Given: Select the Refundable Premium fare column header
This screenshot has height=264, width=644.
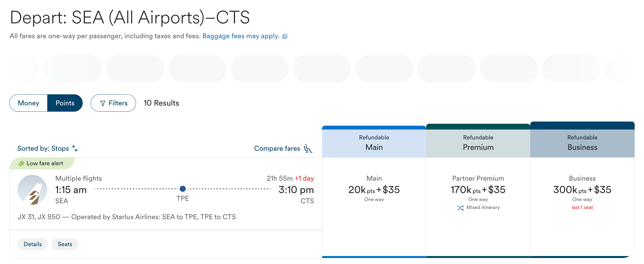Looking at the screenshot, I should (x=478, y=143).
